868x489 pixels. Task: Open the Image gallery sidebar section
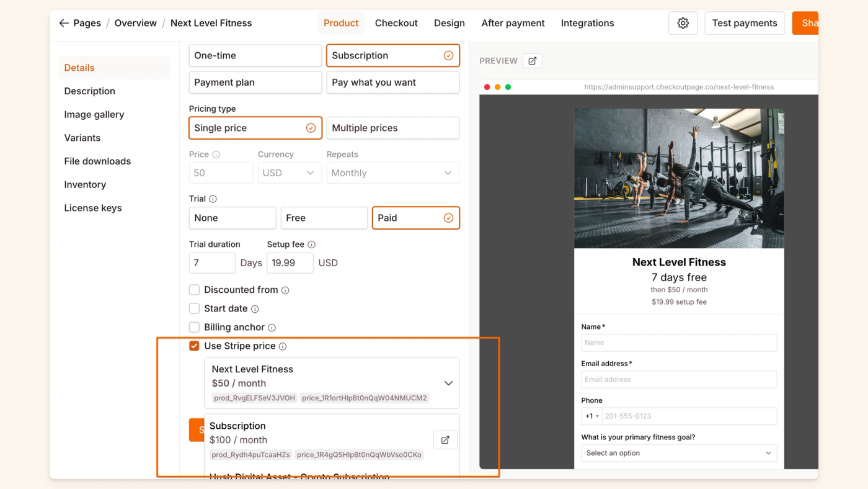click(94, 114)
